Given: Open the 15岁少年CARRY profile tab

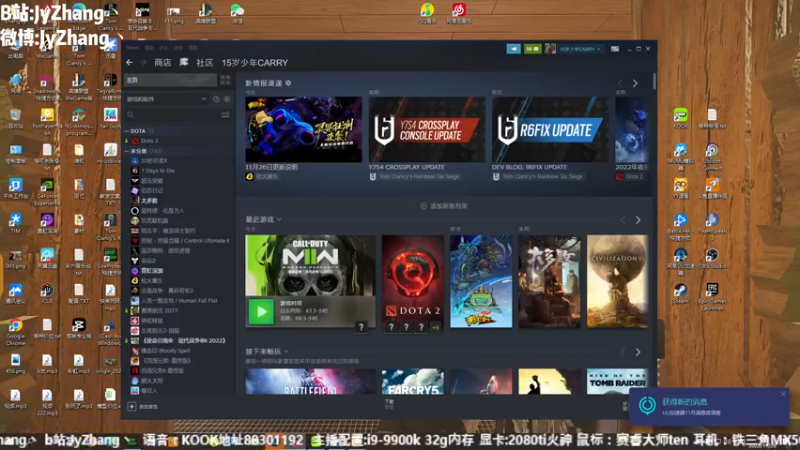Looking at the screenshot, I should tap(255, 62).
